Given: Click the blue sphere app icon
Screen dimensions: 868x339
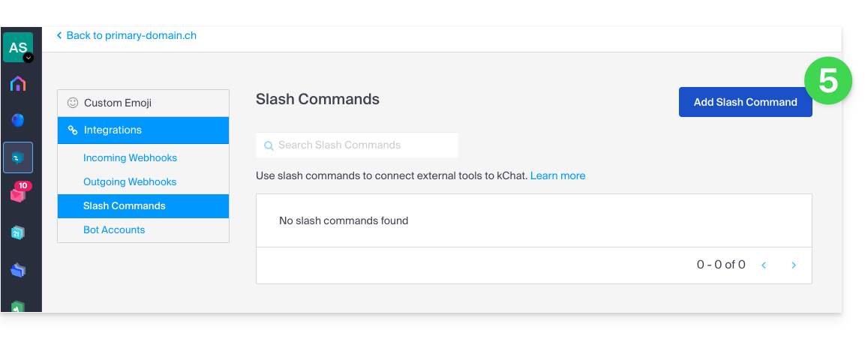Looking at the screenshot, I should click(x=18, y=120).
